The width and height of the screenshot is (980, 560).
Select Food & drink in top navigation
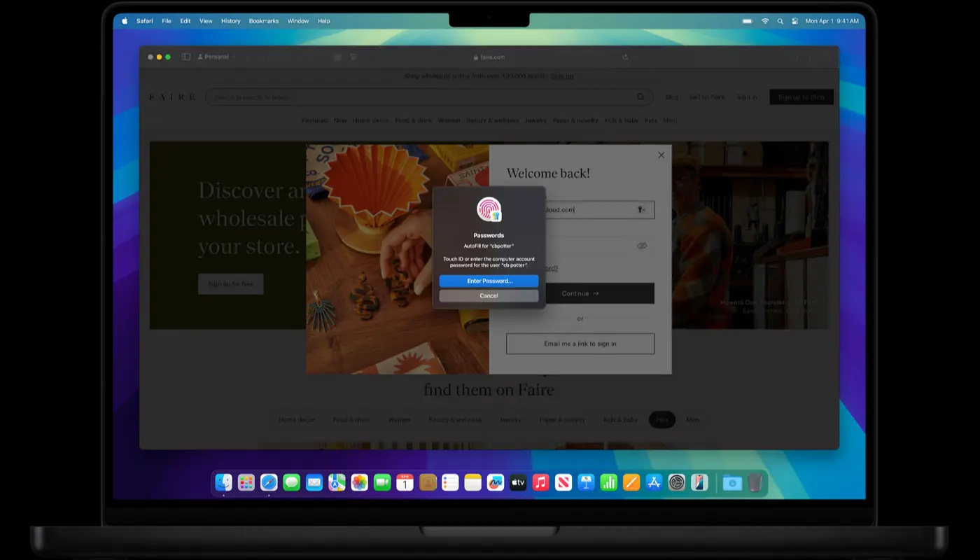tap(414, 120)
